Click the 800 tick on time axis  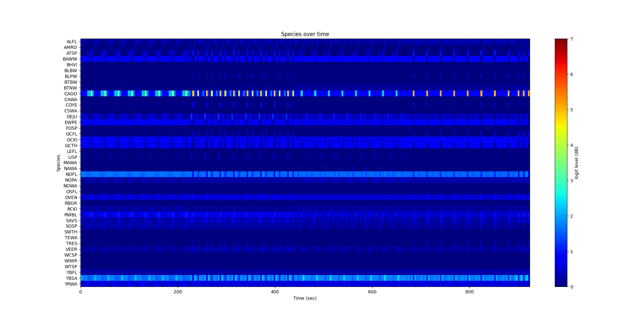[469, 292]
